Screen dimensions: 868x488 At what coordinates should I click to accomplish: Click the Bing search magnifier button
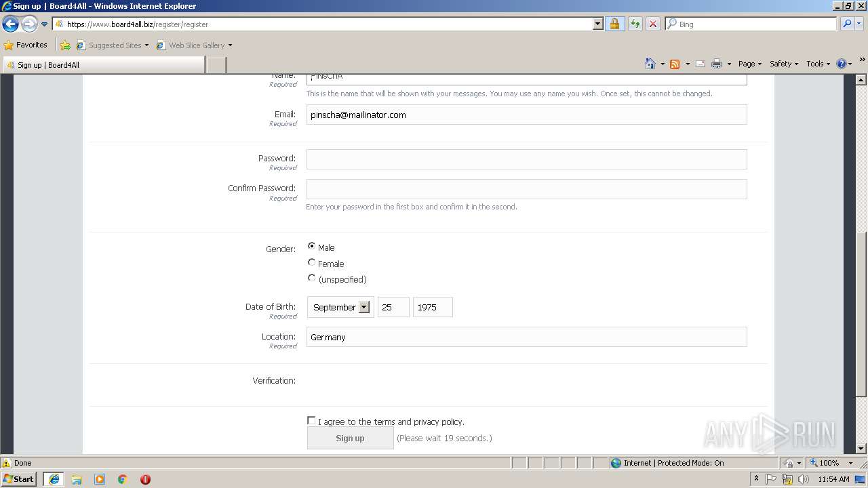tap(847, 24)
